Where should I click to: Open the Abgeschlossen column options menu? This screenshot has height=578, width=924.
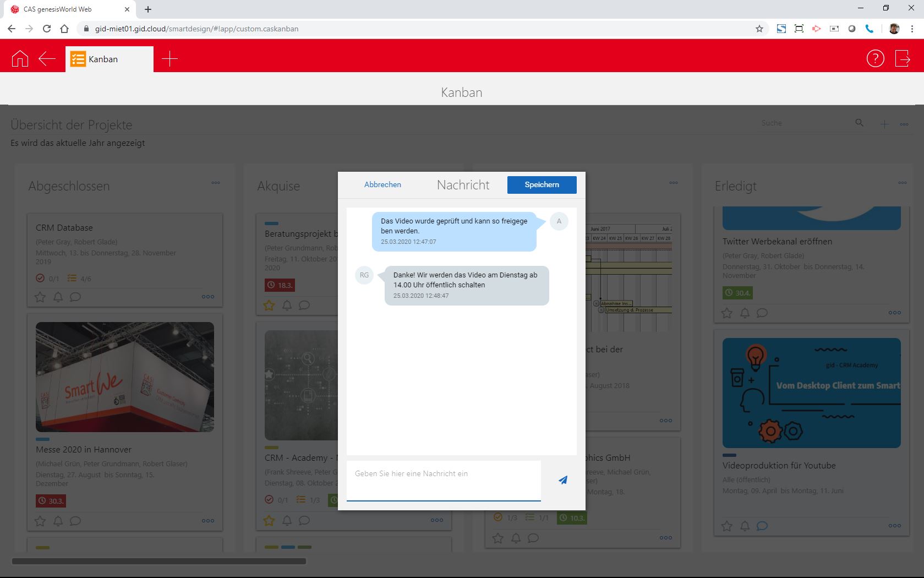216,183
